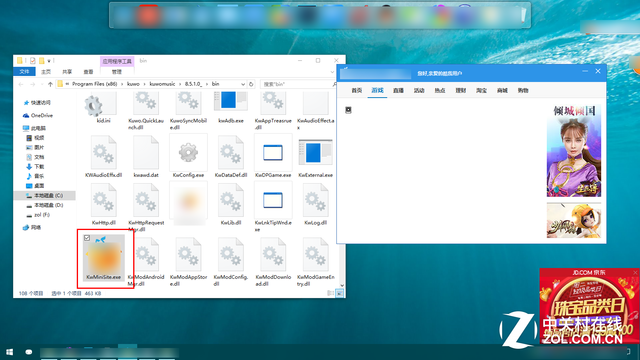Select the KwModGameEntry.dll file

tap(316, 262)
